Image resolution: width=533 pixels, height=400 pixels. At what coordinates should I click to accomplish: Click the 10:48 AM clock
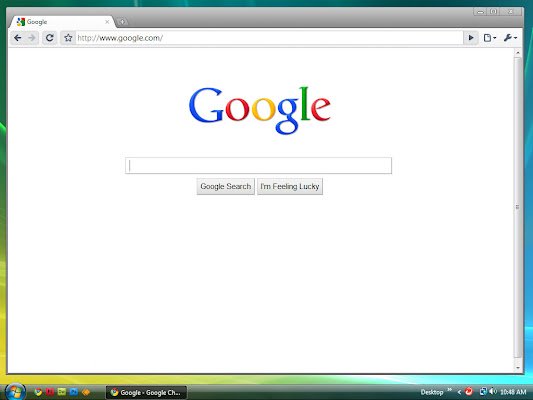point(513,392)
